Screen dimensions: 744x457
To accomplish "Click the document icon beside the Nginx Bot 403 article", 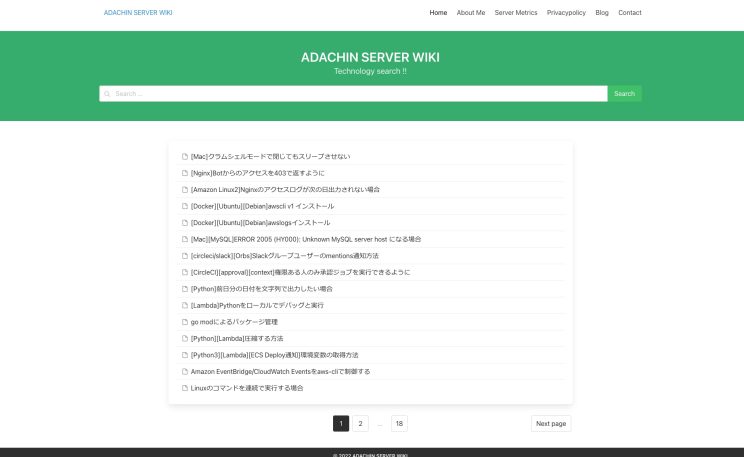I will click(x=185, y=173).
